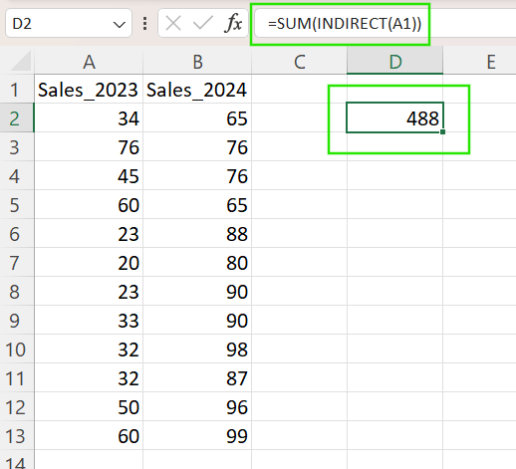The height and width of the screenshot is (469, 516).
Task: Click cell A2 with value 34
Action: click(x=89, y=118)
